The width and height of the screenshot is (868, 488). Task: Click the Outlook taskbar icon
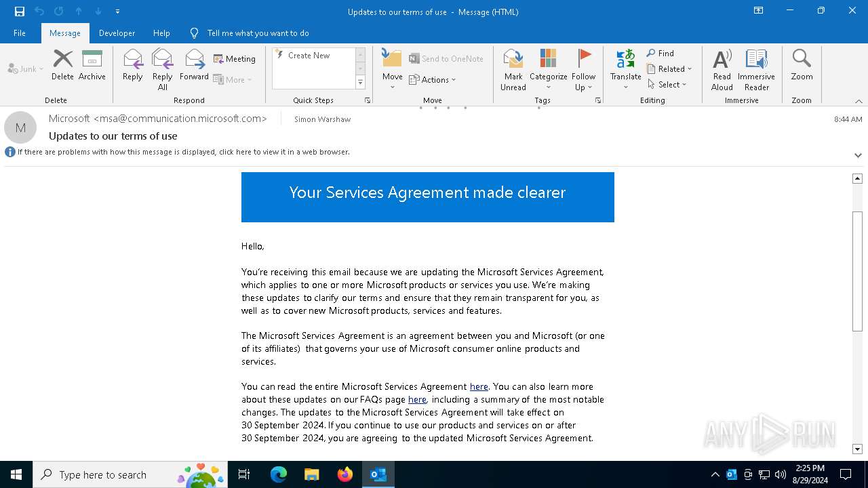(x=378, y=474)
